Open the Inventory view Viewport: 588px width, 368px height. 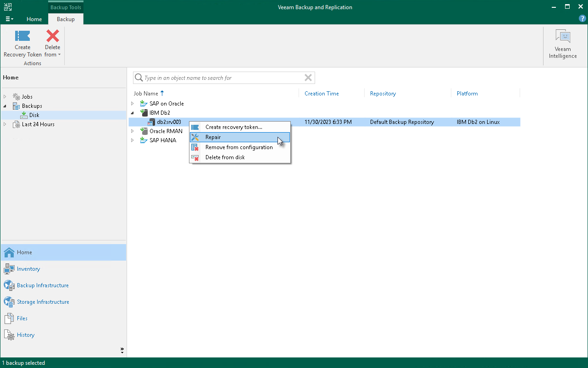point(28,269)
